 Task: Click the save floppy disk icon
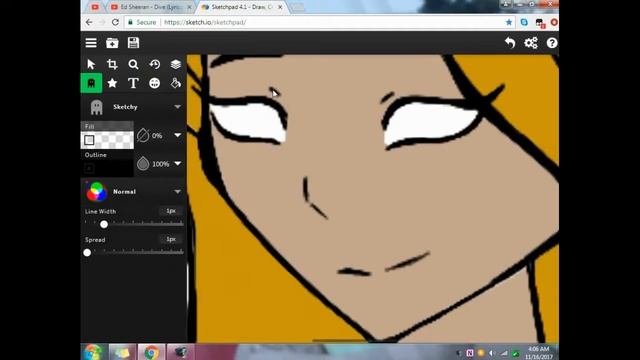(x=133, y=43)
